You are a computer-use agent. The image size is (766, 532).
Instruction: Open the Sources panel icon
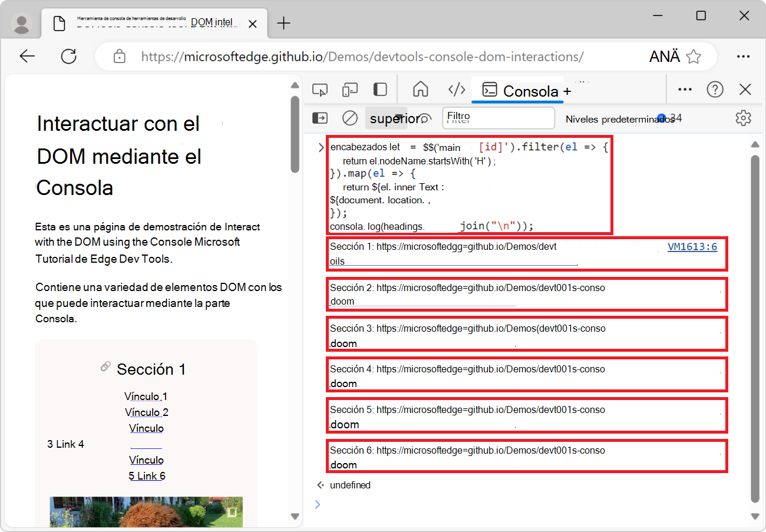[456, 89]
